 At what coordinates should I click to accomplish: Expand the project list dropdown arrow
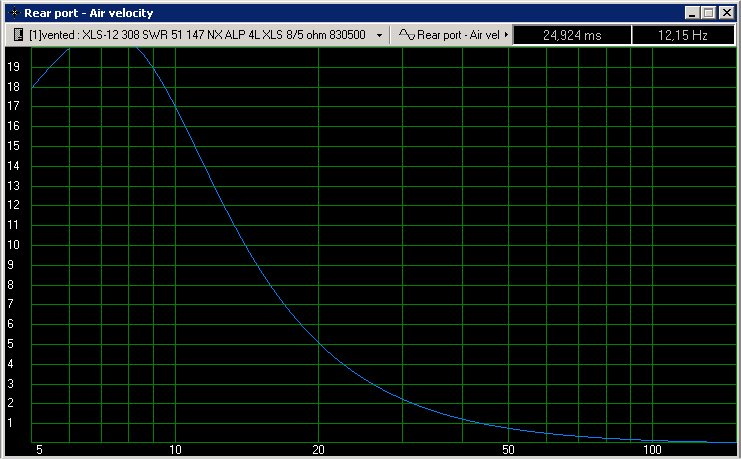tap(379, 35)
